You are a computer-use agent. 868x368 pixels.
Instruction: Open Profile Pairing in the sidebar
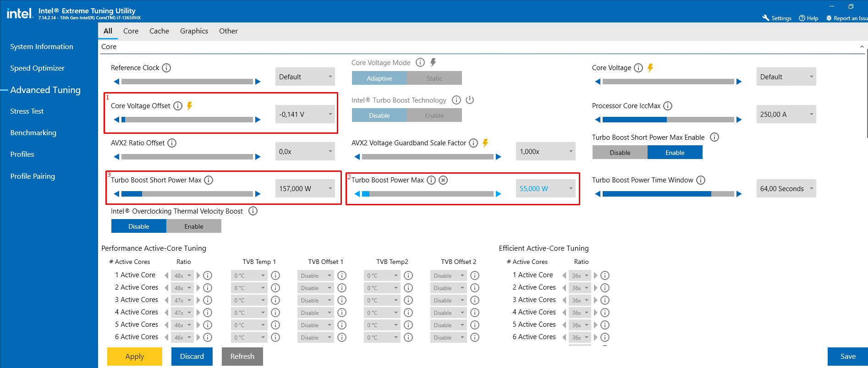click(33, 176)
